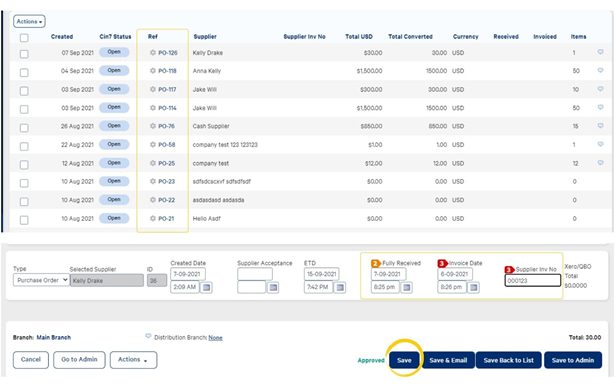Tick the select-all checkbox in table header
Viewport: 615px width, 389px height.
pyautogui.click(x=24, y=38)
